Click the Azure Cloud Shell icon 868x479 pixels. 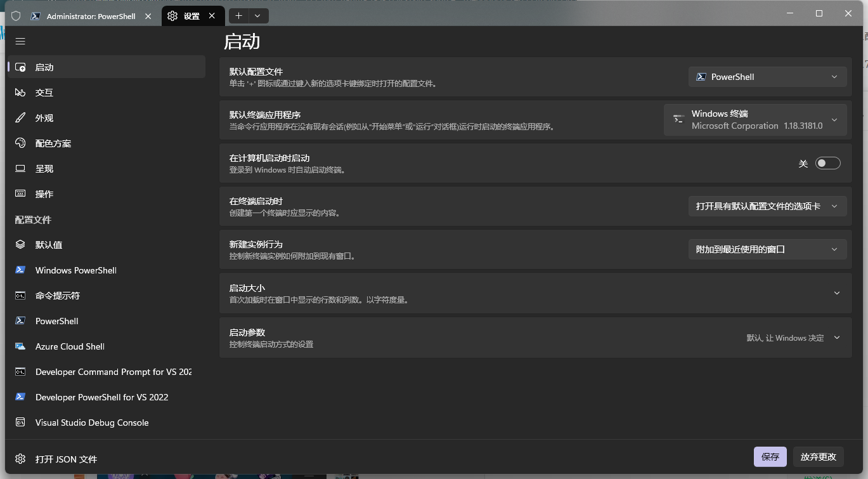tap(20, 346)
